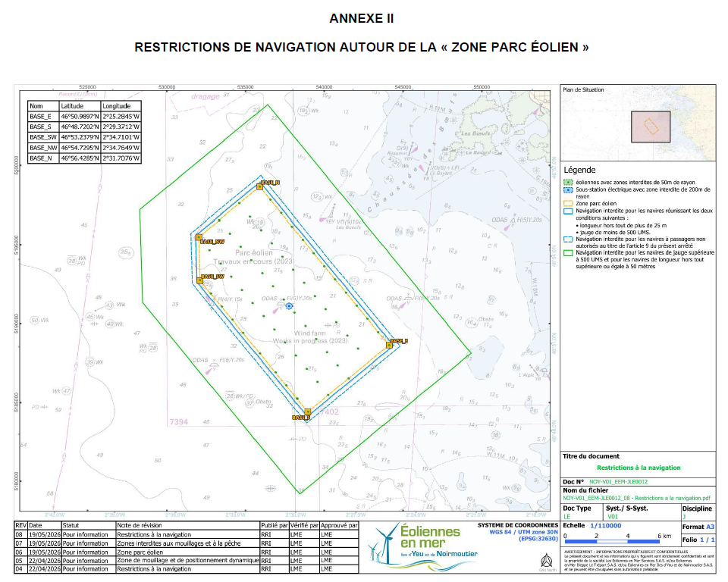The image size is (728, 582).
Task: Click the green outline legend box
Action: (568, 253)
